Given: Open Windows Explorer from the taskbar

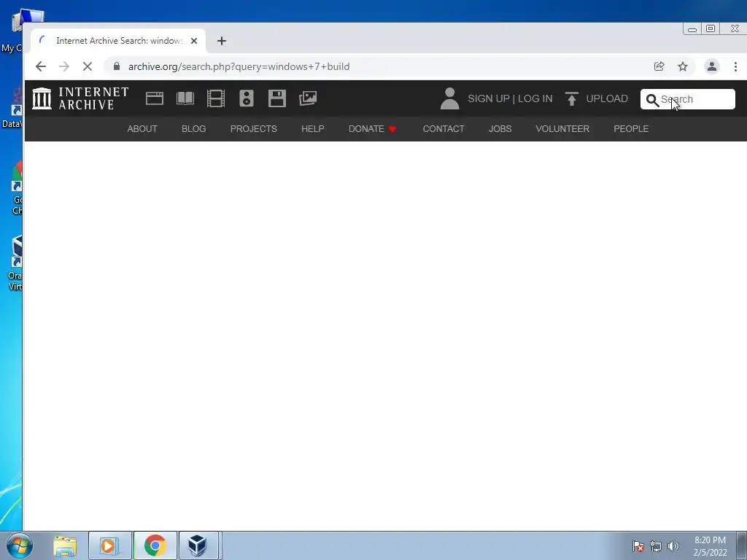Looking at the screenshot, I should tap(65, 545).
